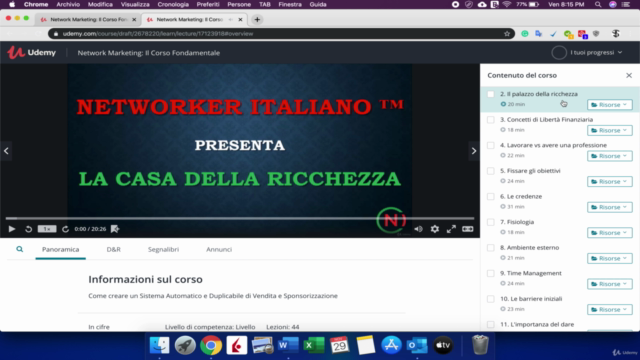640x360 pixels.
Task: Open the 1x playback speed menu
Action: [47, 229]
